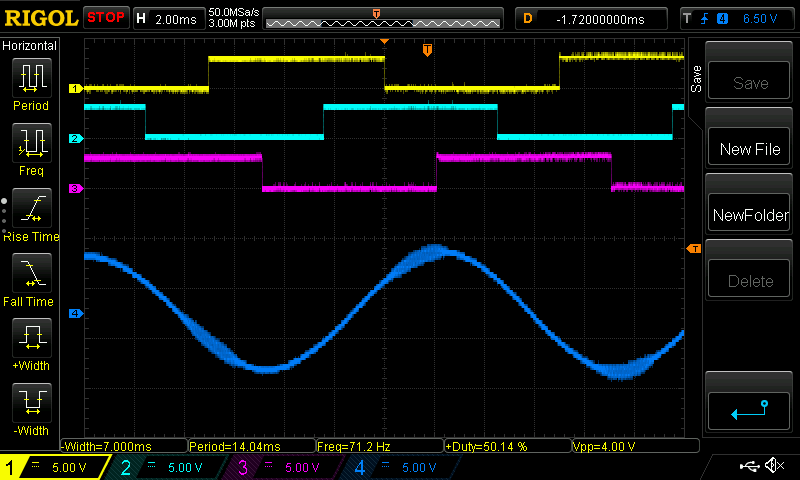The width and height of the screenshot is (800, 480).
Task: Select the channel 2 5.00 V tab
Action: coord(168,467)
